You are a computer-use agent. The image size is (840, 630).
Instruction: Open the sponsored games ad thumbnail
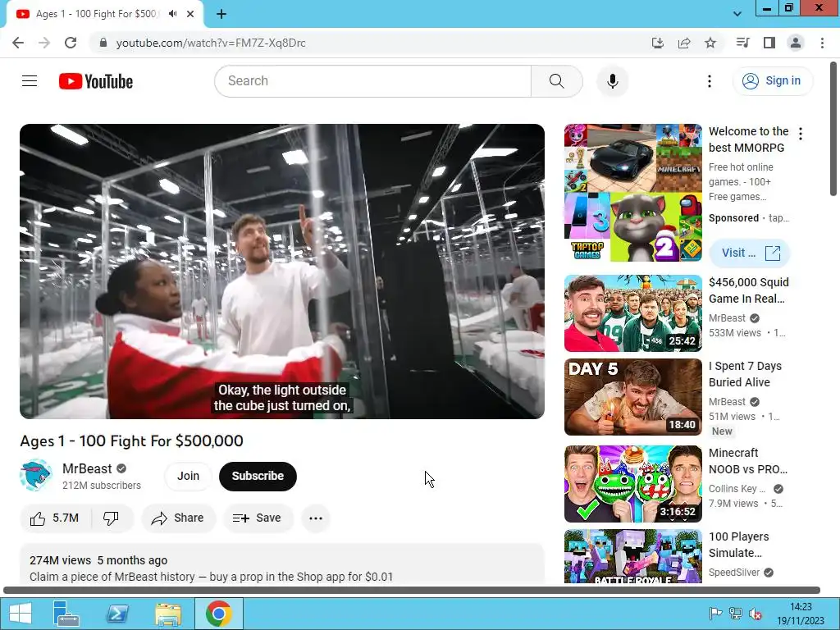(x=632, y=193)
